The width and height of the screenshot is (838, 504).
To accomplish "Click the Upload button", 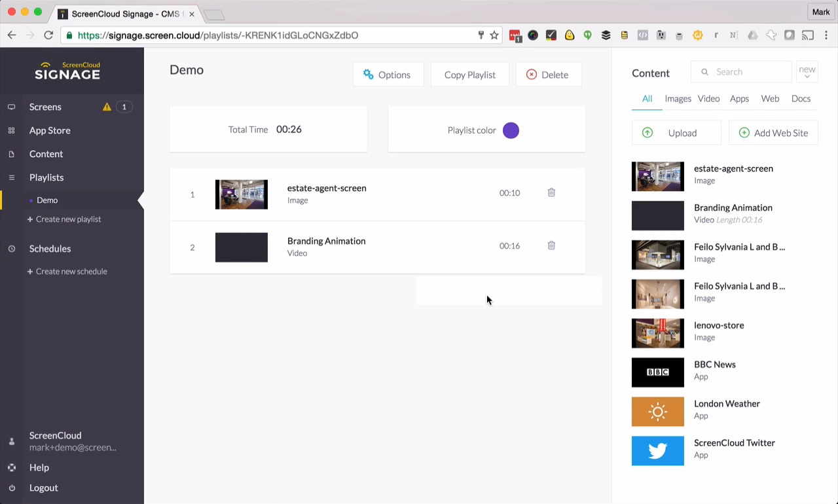I will pyautogui.click(x=676, y=133).
